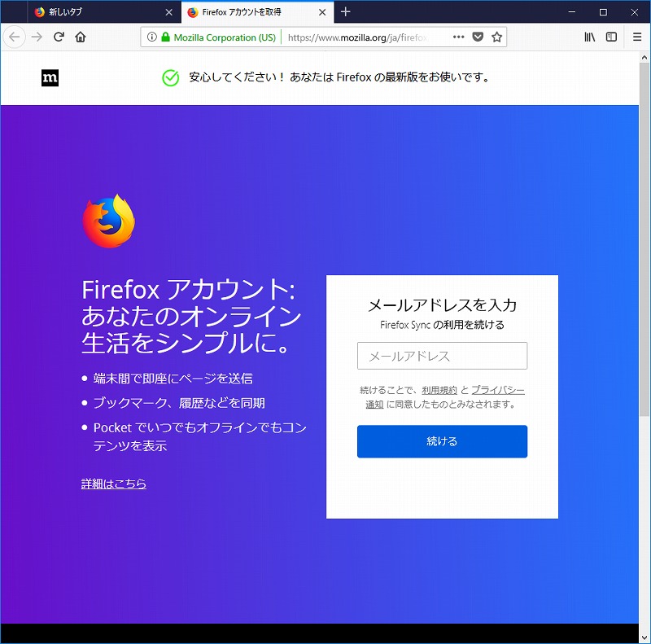Show site information icon in address bar
The width and height of the screenshot is (651, 644).
tap(152, 37)
